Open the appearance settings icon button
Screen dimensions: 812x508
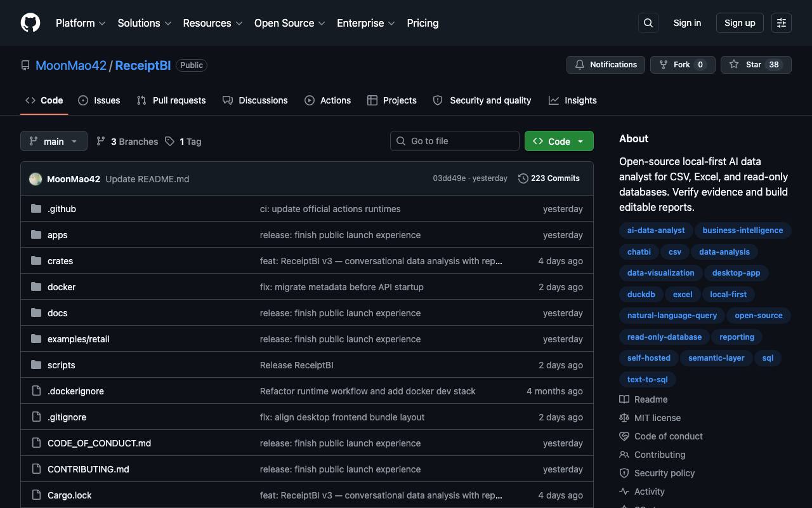[782, 23]
